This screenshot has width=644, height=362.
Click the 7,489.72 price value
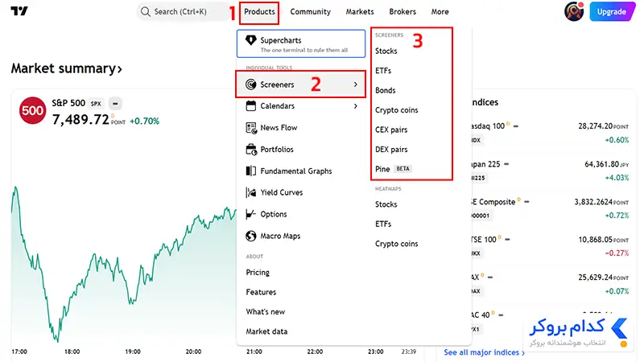(x=80, y=119)
